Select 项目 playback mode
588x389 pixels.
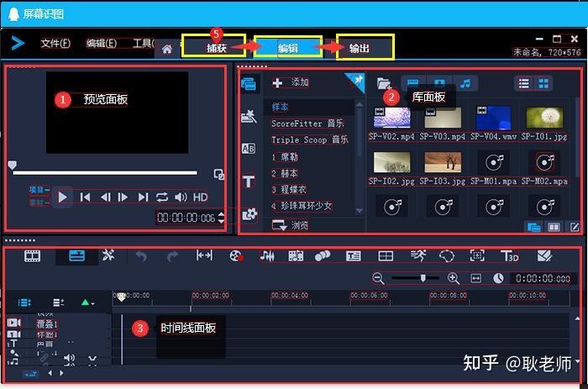point(39,190)
